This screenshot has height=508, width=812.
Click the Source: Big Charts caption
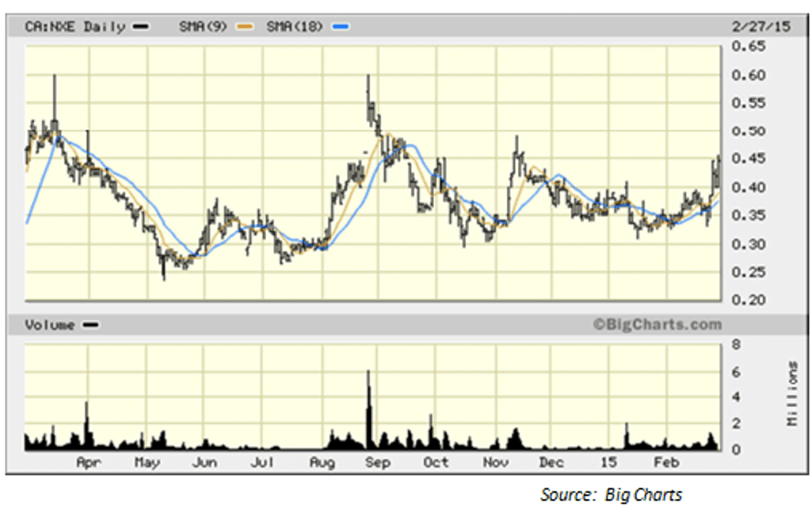pyautogui.click(x=611, y=495)
